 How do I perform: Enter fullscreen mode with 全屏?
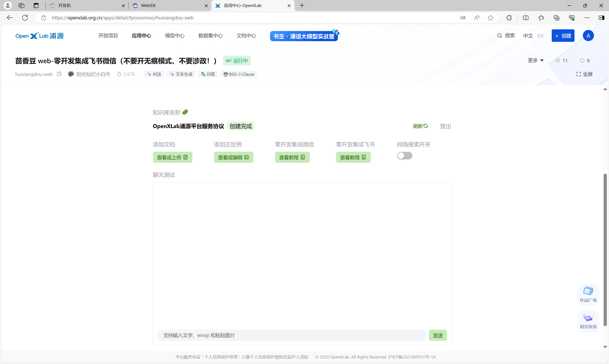coord(584,74)
